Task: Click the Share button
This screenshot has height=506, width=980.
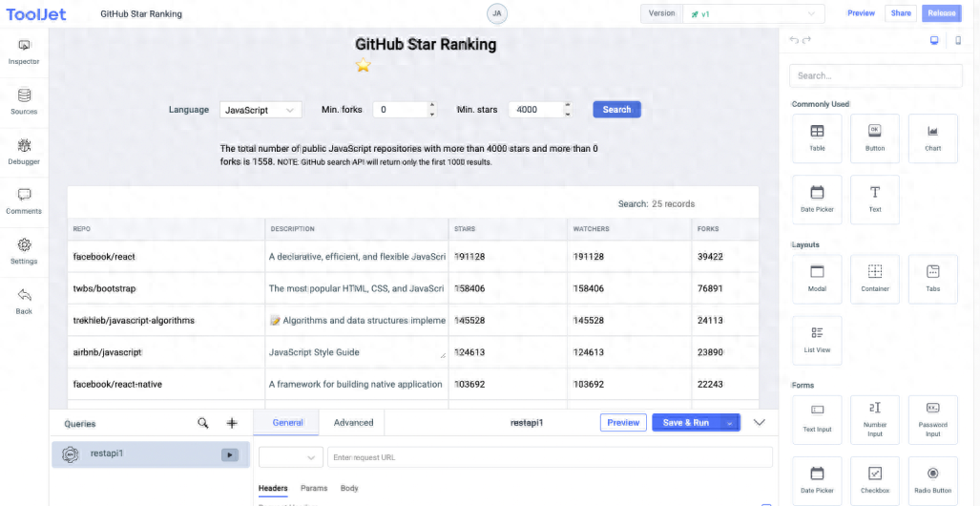Action: (901, 13)
